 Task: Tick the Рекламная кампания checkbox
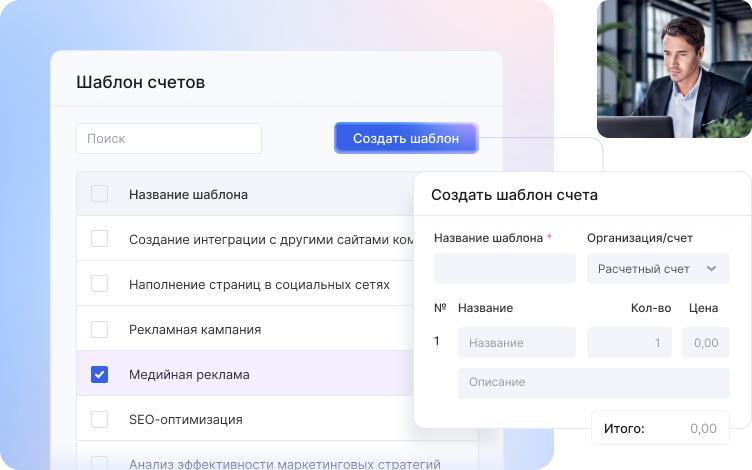click(x=99, y=329)
